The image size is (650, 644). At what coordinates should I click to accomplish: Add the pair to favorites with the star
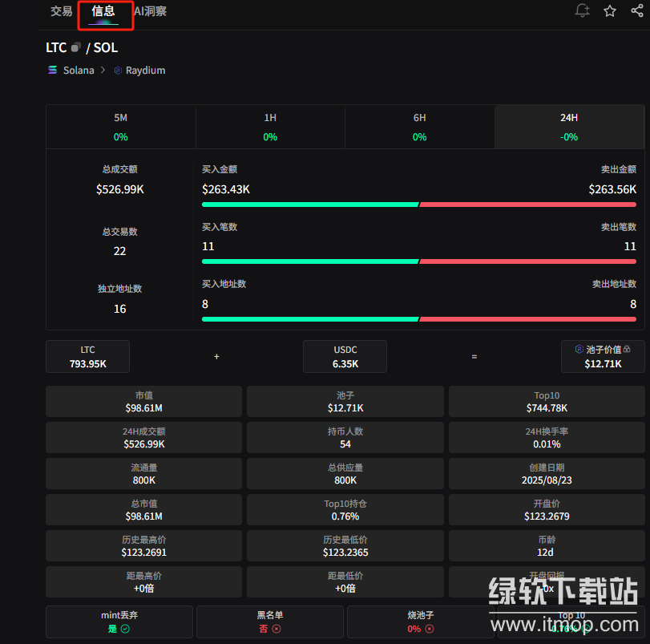click(610, 11)
